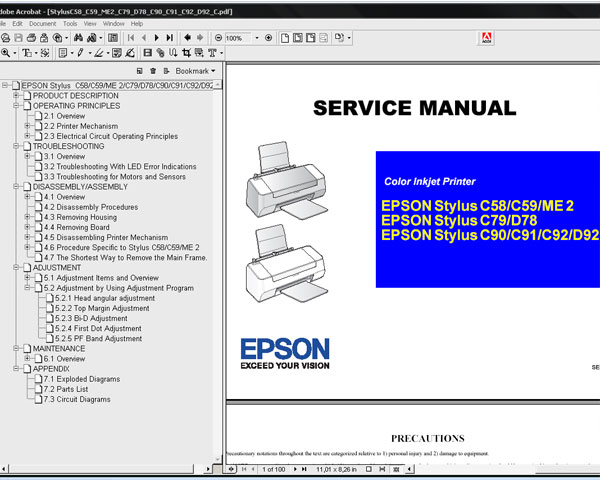600x480 pixels.
Task: Select Actual Size page view
Action: (x=285, y=38)
